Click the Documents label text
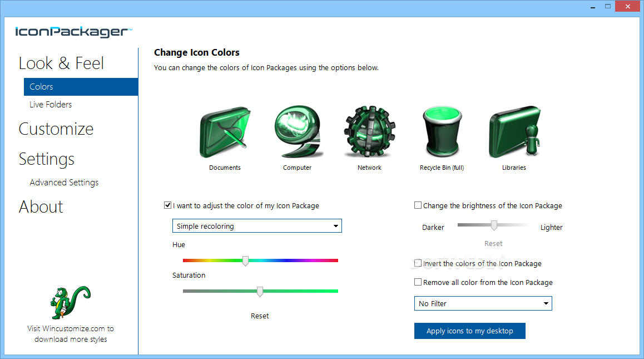Viewport: 644px width, 359px height. click(x=225, y=168)
